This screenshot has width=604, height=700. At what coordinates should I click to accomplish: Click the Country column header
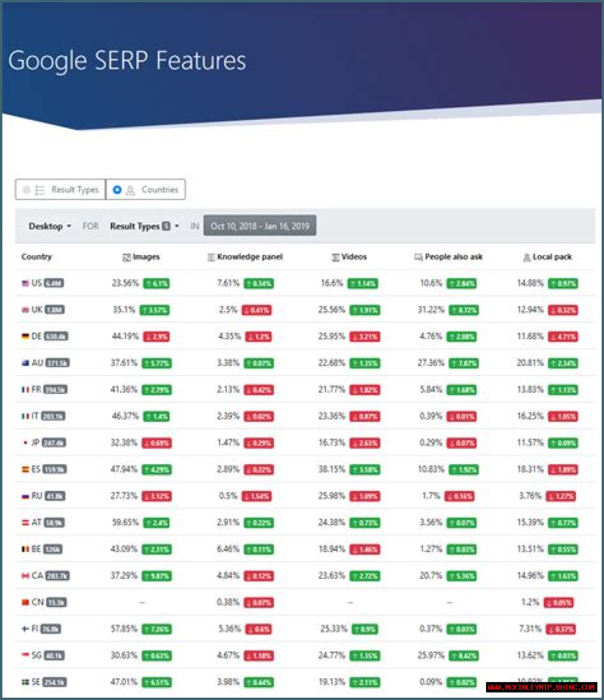tap(36, 257)
